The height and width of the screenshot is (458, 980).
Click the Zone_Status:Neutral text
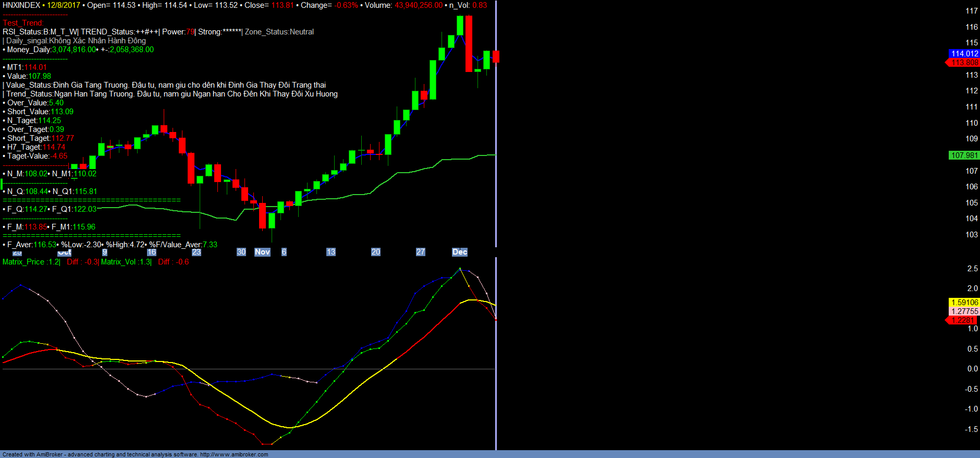(279, 32)
